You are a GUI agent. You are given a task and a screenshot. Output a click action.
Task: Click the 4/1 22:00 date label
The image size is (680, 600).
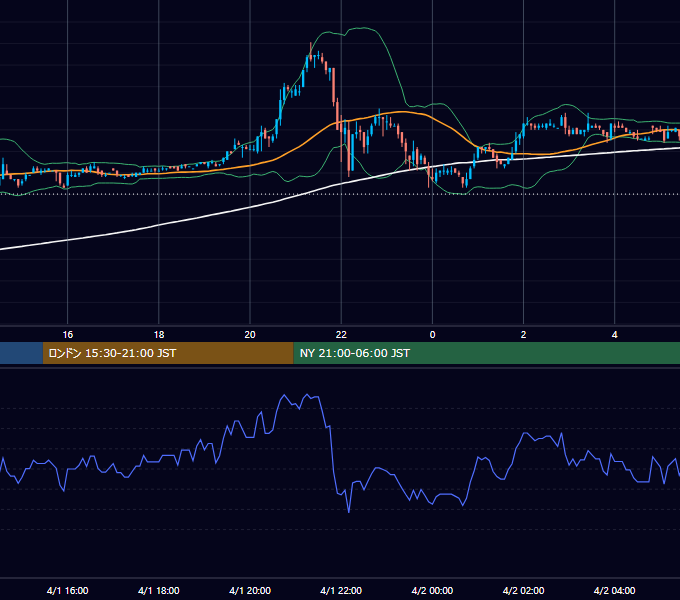coord(341,590)
